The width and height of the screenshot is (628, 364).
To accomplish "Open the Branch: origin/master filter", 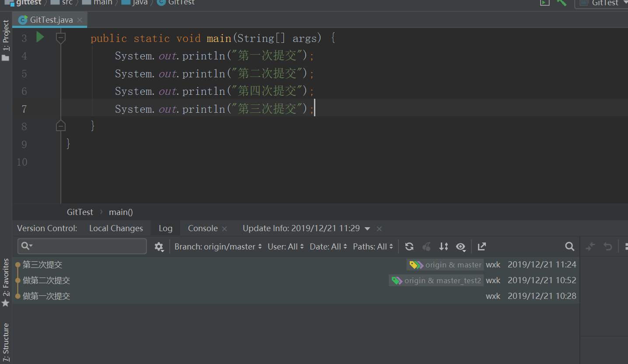I will pyautogui.click(x=218, y=246).
